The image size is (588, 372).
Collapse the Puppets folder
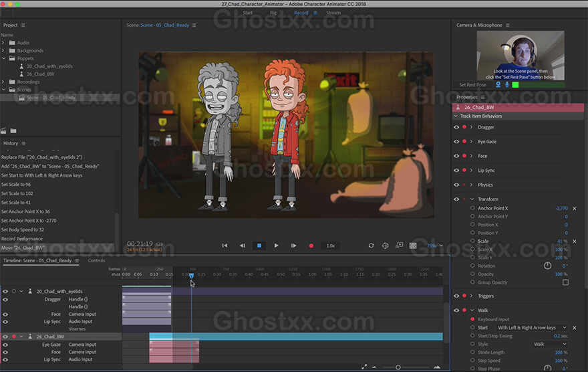[x=3, y=59]
